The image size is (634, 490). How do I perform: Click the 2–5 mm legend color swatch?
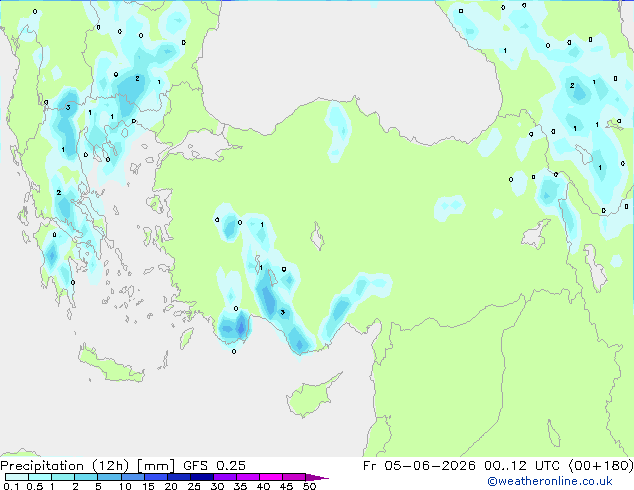tap(86, 477)
